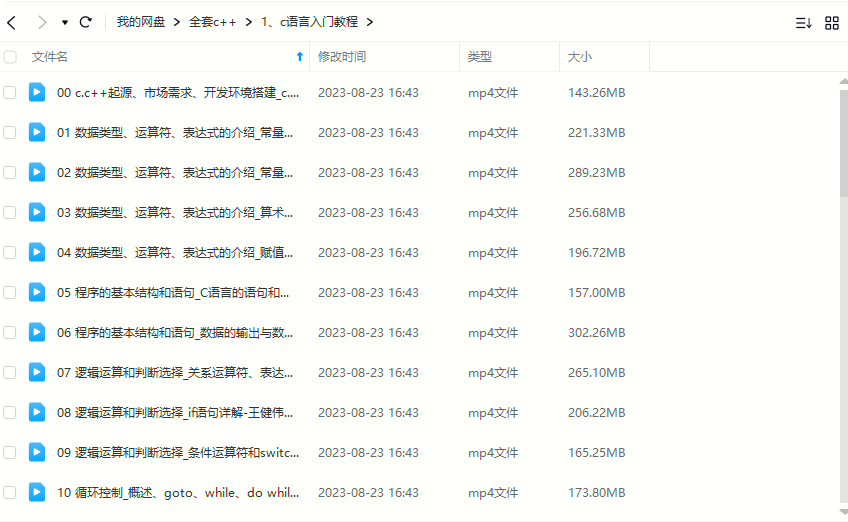The height and width of the screenshot is (522, 848).
Task: Toggle the select-all checkbox in header
Action: tap(10, 57)
